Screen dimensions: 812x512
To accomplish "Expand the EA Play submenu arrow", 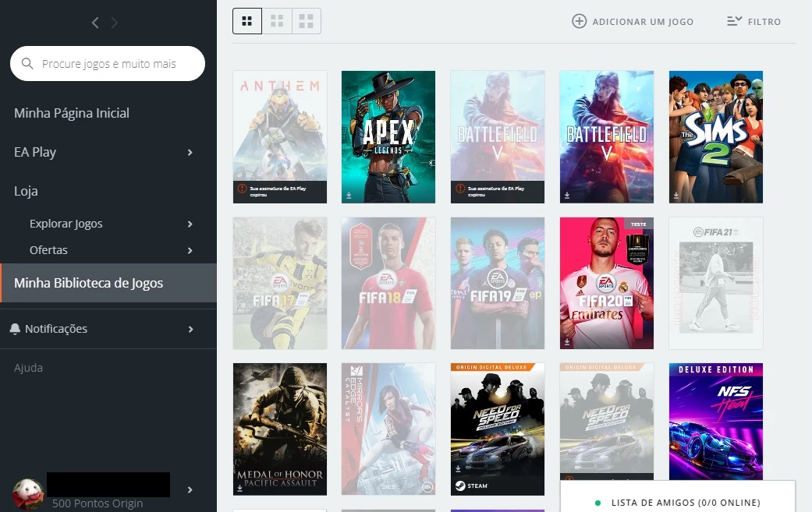I will pos(190,153).
